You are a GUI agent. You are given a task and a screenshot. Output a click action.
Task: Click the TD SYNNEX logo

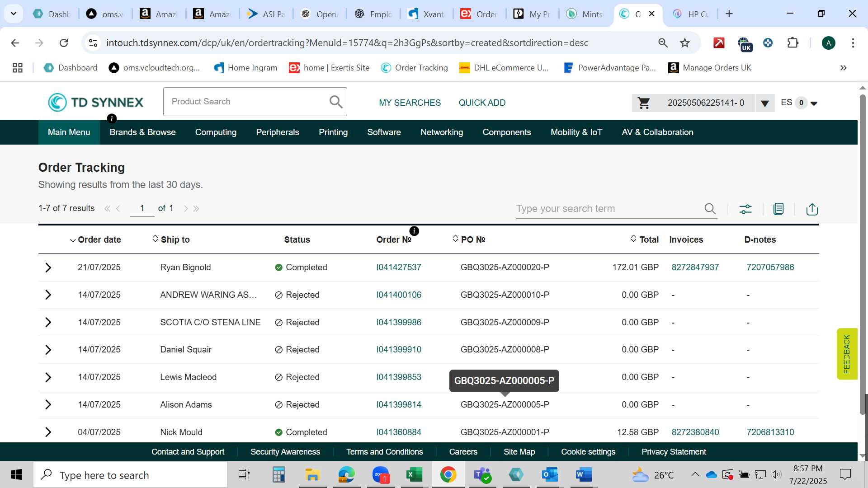[x=96, y=102]
